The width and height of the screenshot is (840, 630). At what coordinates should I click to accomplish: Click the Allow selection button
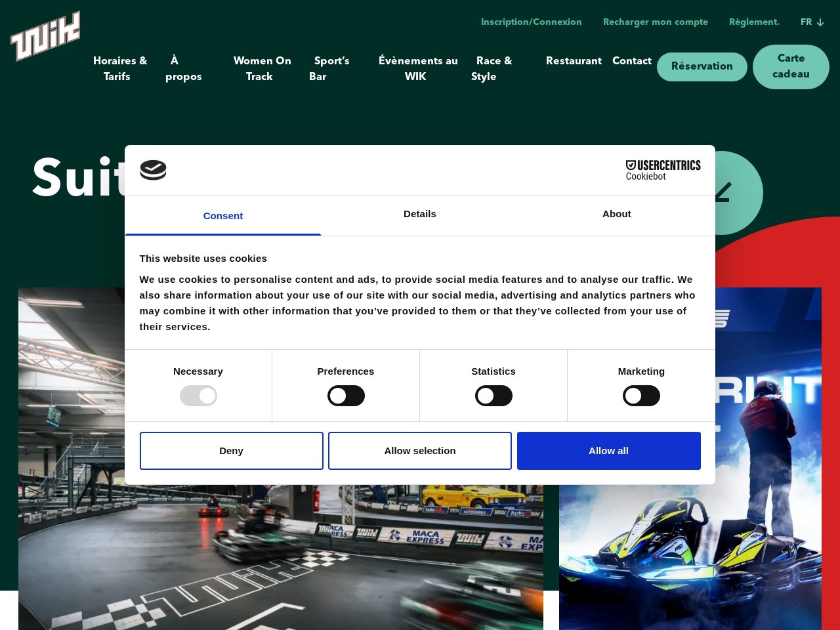[420, 451]
